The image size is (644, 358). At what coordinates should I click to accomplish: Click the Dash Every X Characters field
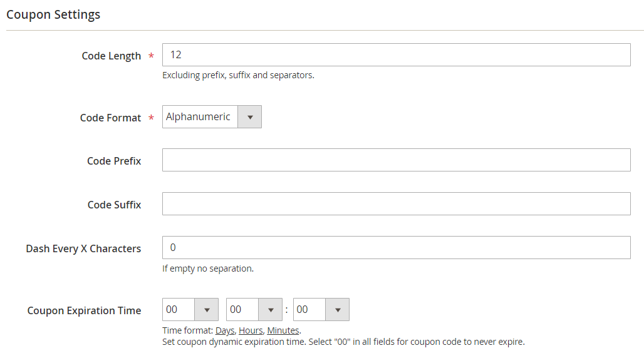click(x=397, y=248)
